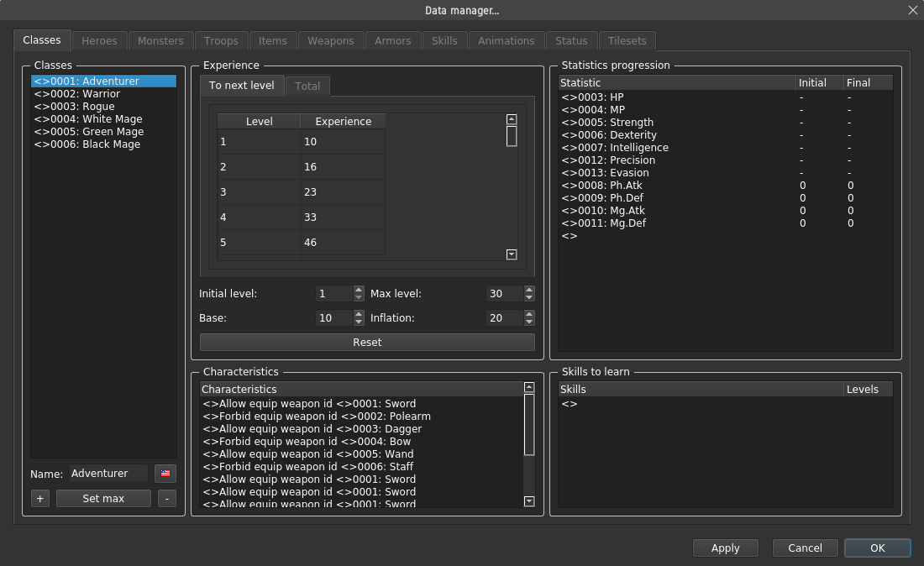Select class 0004: White Mage
The image size is (924, 566).
103,119
